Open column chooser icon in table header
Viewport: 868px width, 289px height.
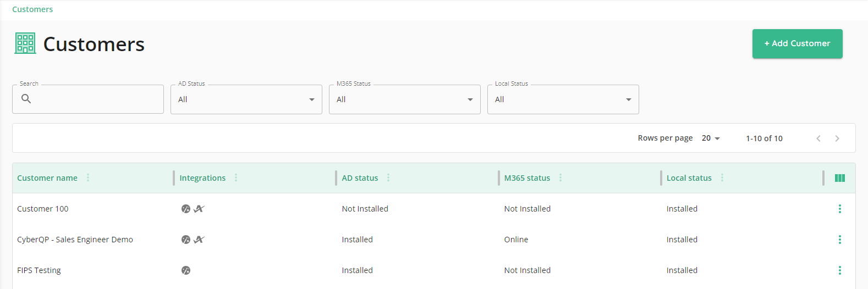tap(839, 178)
